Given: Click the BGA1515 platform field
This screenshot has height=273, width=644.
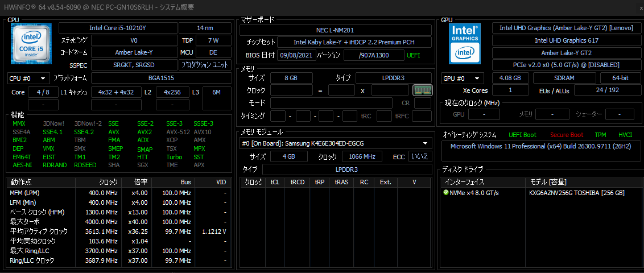Looking at the screenshot, I should click(x=162, y=78).
